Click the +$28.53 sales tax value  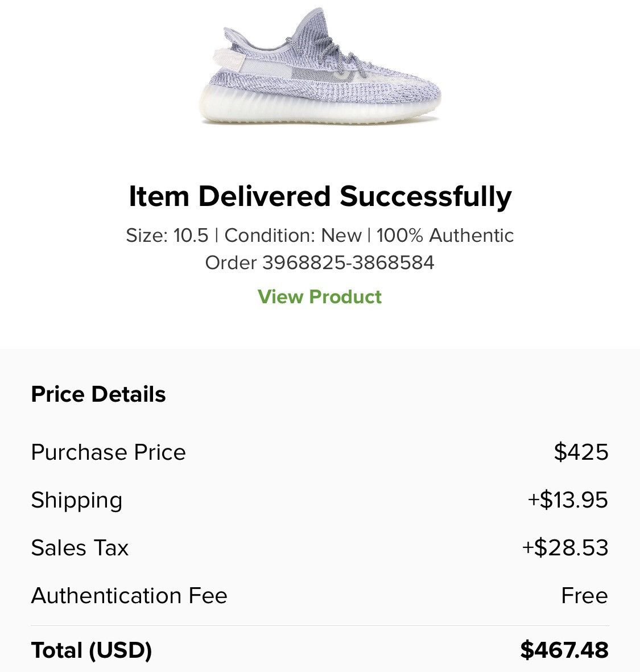tap(565, 548)
